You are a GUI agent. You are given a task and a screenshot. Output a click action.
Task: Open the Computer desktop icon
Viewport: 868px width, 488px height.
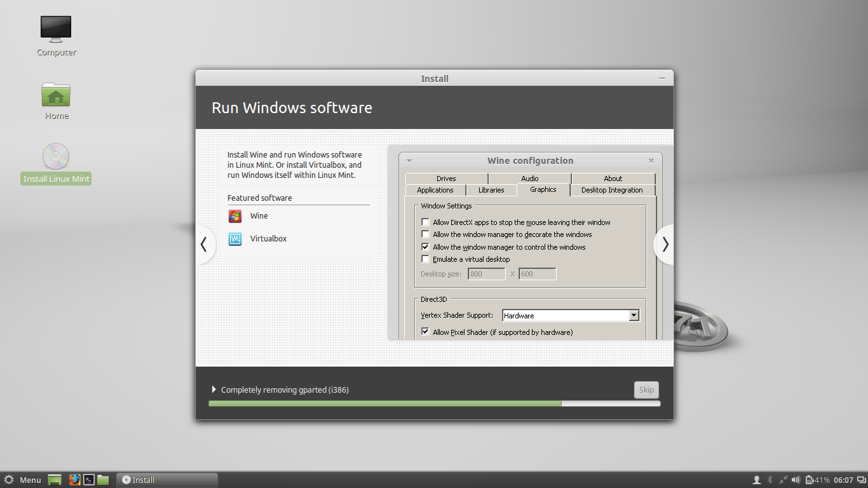click(56, 29)
